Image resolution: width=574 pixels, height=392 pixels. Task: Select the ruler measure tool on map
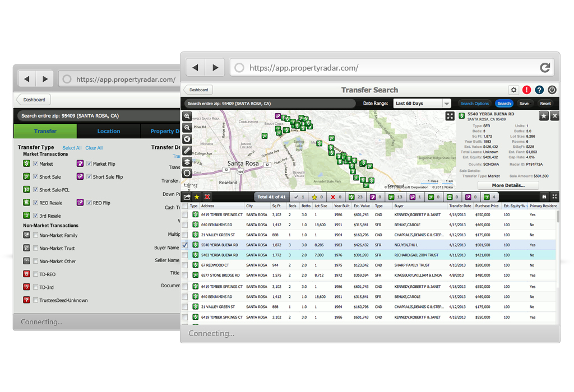coord(187,151)
